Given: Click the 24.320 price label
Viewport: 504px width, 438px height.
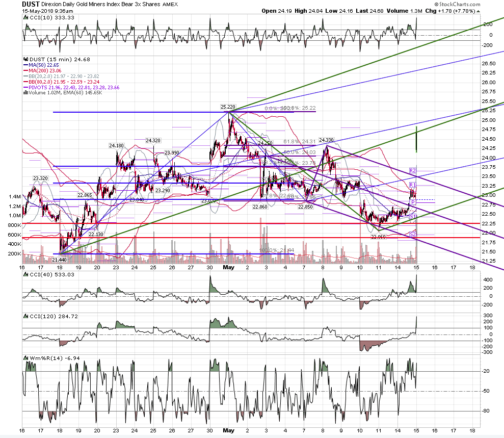Looking at the screenshot, I should 153,141.
